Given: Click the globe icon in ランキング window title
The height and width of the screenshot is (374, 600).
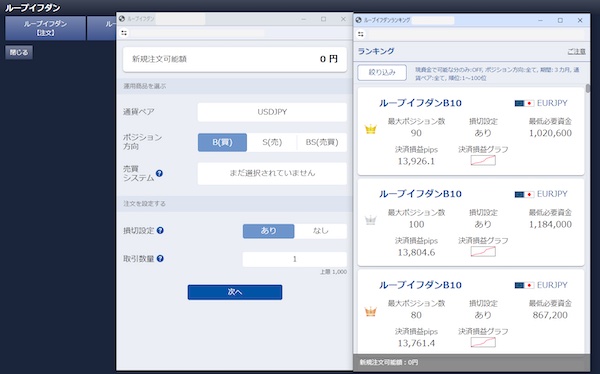Looking at the screenshot, I should coord(359,20).
